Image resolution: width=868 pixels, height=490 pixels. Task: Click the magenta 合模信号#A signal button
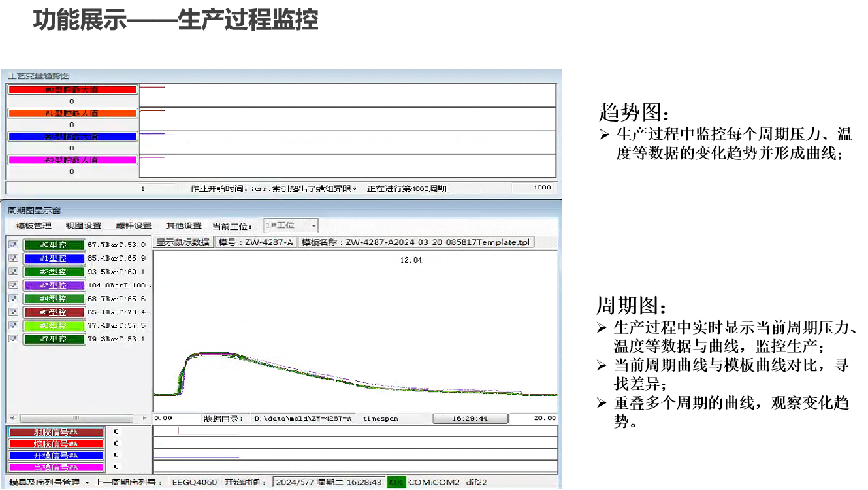pos(56,467)
